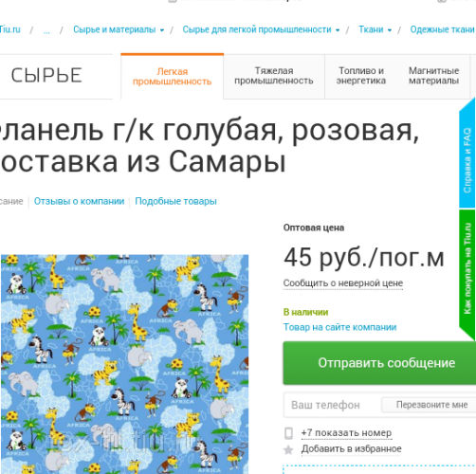Click the 'Перезвоните мне' button
Viewport: 476px width, 474px height.
[x=430, y=405]
